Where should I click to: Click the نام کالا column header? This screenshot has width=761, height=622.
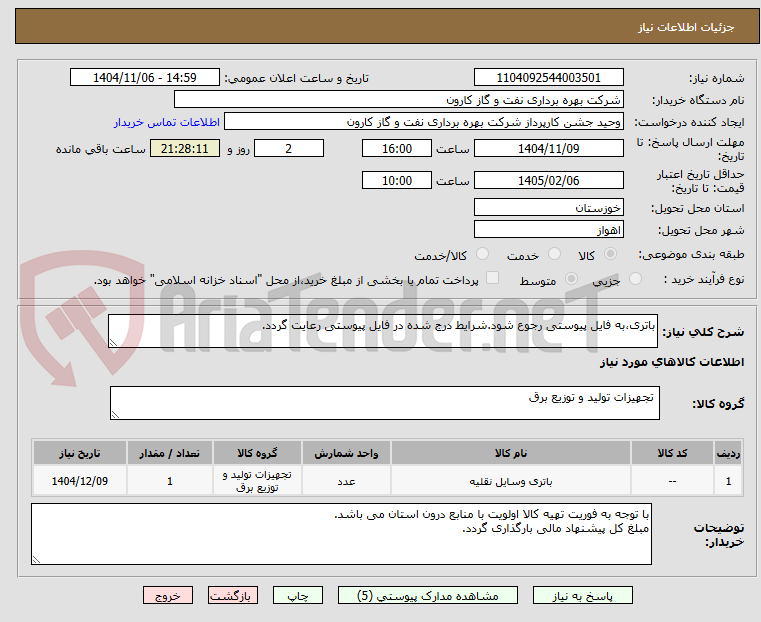pyautogui.click(x=511, y=453)
